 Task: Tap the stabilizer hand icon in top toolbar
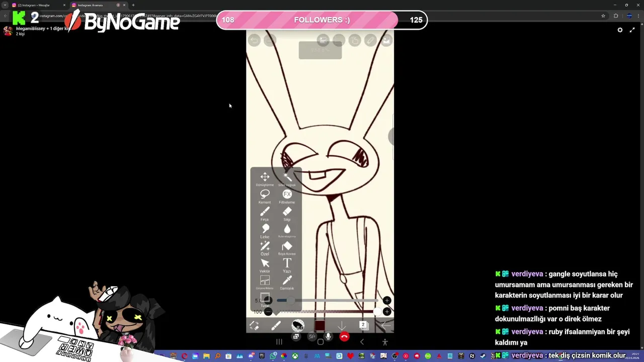[354, 40]
